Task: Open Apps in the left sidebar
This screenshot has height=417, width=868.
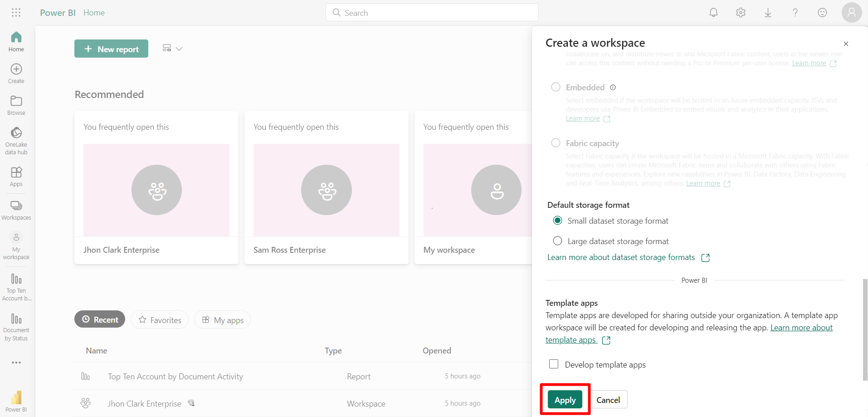Action: (16, 177)
